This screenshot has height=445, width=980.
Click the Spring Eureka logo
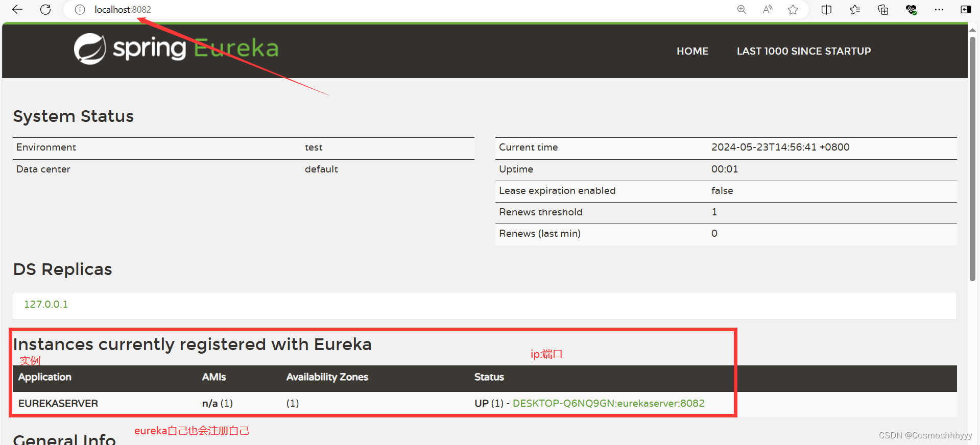(176, 49)
